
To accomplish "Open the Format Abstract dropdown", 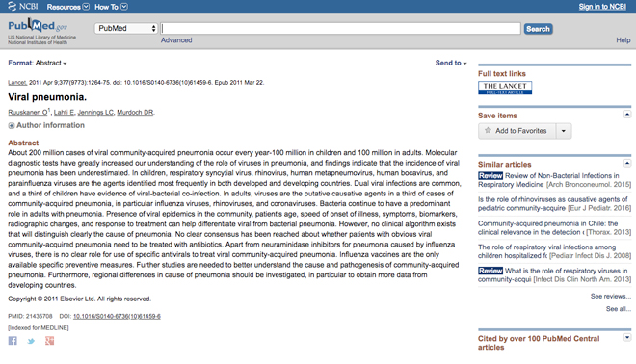I will [38, 63].
